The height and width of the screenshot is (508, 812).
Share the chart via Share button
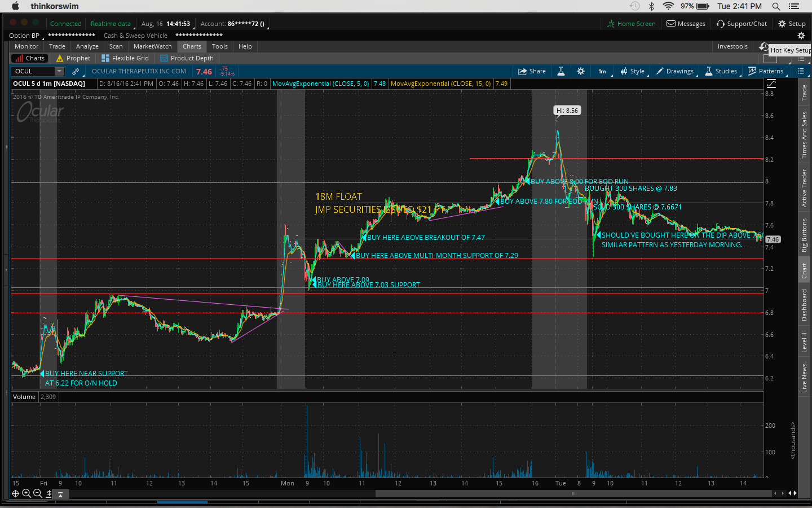pyautogui.click(x=532, y=71)
